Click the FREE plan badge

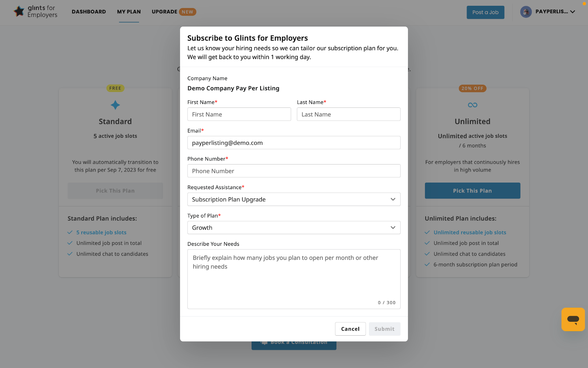pyautogui.click(x=115, y=88)
